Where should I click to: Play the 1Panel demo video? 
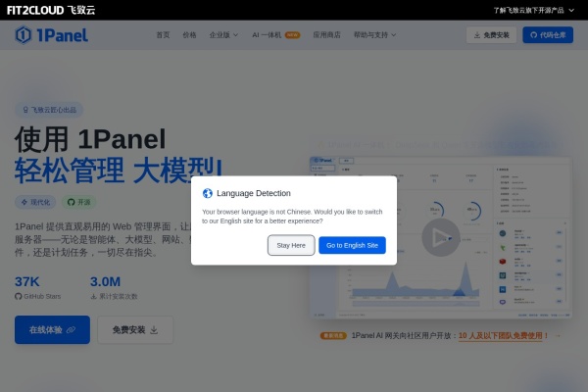pos(441,238)
